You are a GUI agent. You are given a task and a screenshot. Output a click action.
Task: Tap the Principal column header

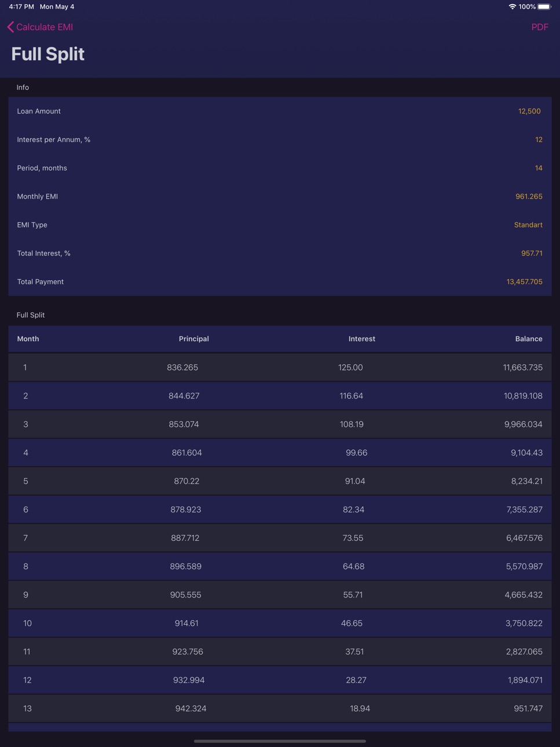pyautogui.click(x=193, y=339)
